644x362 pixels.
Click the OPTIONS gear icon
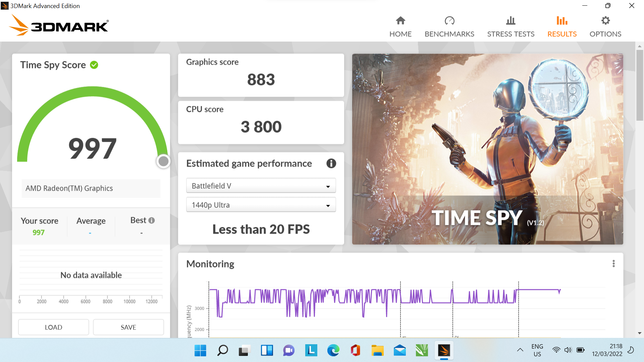click(605, 21)
